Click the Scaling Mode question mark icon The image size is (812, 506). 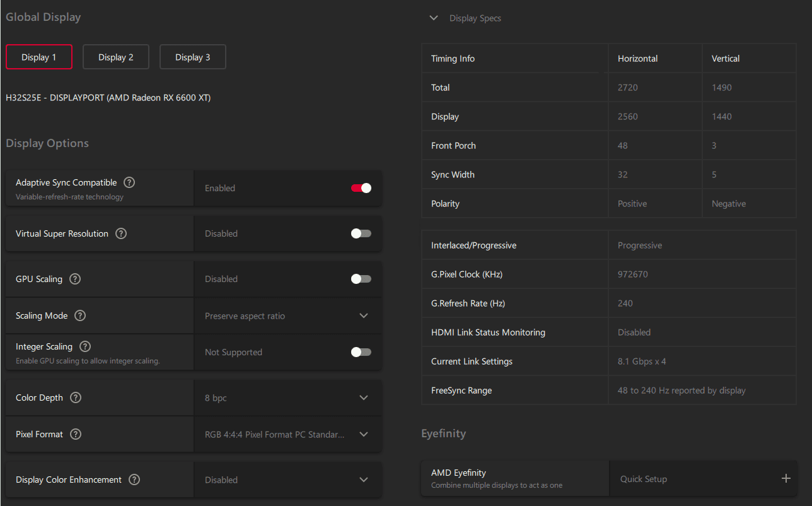click(80, 315)
